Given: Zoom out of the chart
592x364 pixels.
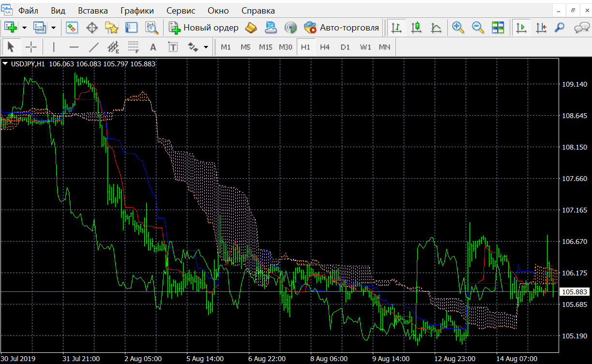Looking at the screenshot, I should click(478, 28).
